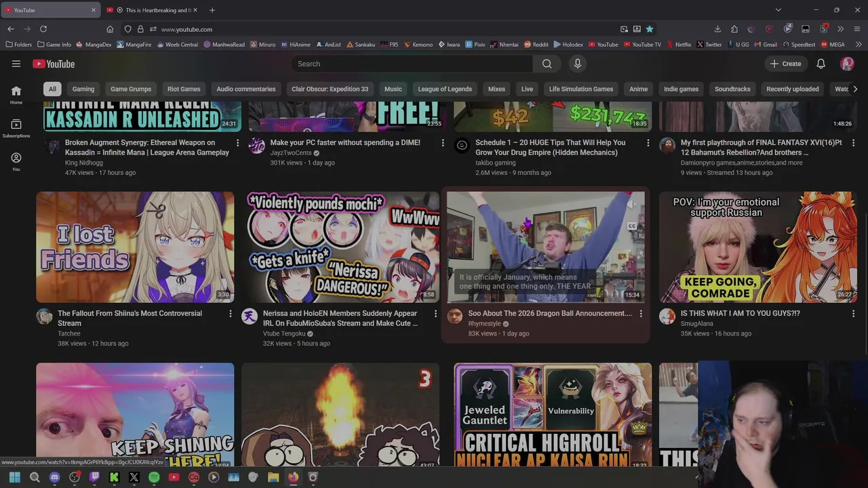The width and height of the screenshot is (868, 488).
Task: Open options for Schedule 1 tips video
Action: [x=648, y=143]
